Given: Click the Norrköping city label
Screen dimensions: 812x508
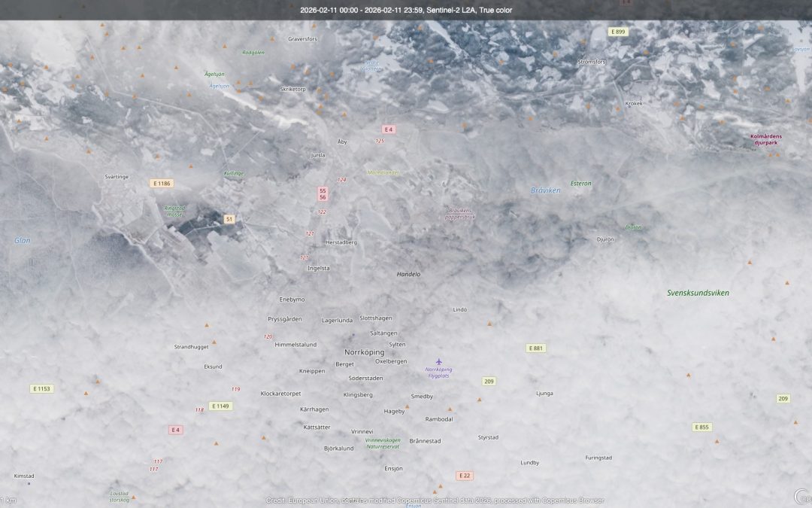Looking at the screenshot, I should point(364,352).
